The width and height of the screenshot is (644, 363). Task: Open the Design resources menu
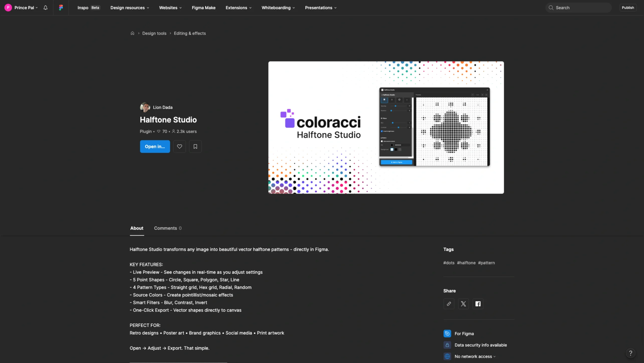pos(130,8)
